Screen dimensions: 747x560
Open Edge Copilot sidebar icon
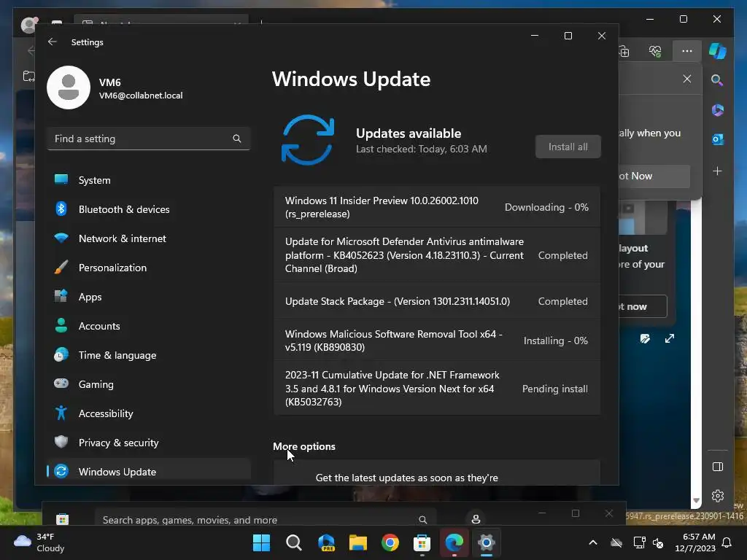pyautogui.click(x=718, y=51)
